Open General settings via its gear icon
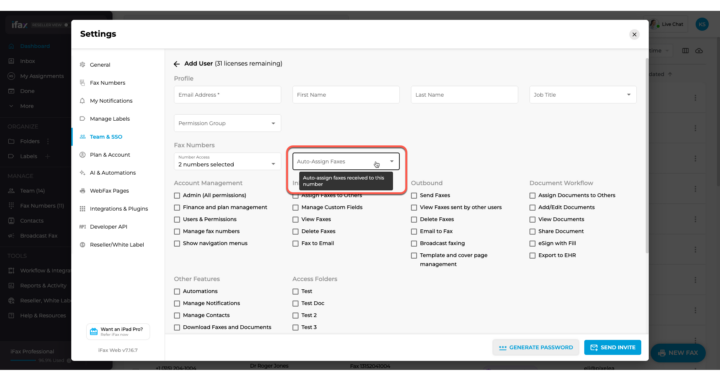720x380 pixels. coord(83,65)
